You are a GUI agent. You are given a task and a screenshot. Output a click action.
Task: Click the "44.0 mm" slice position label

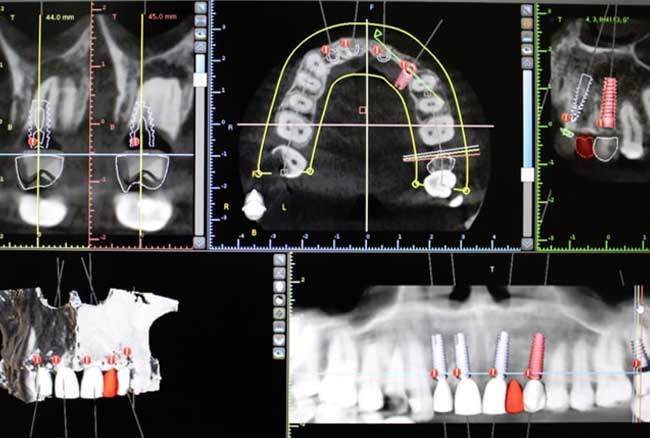[61, 17]
